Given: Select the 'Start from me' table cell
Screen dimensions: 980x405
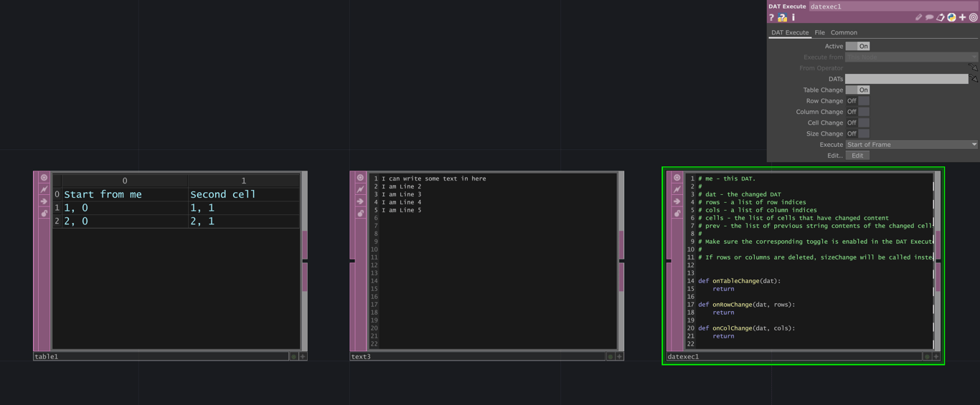Looking at the screenshot, I should 125,194.
